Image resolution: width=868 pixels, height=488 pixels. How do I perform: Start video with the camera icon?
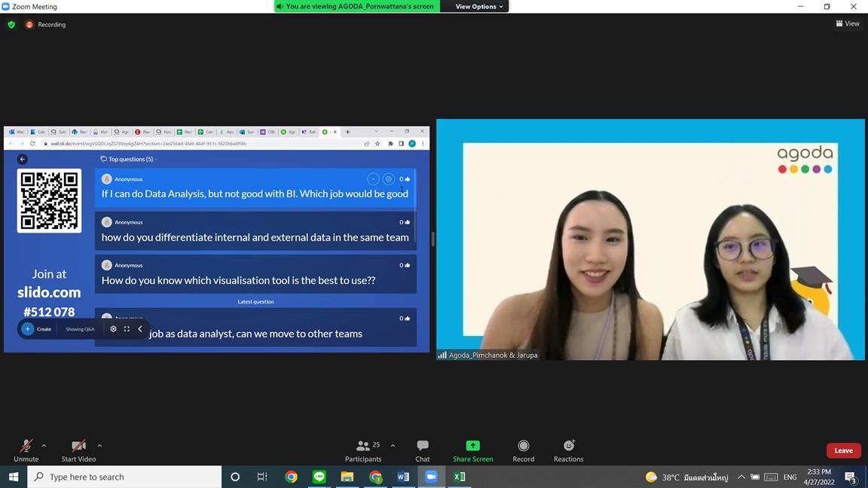(x=78, y=446)
